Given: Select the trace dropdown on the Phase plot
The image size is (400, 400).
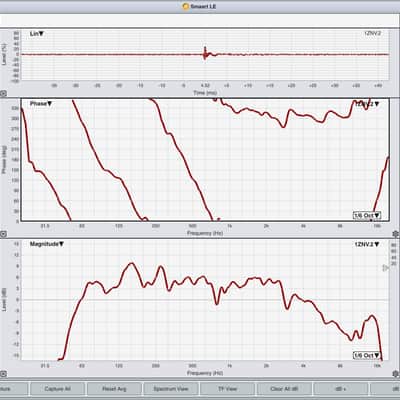Looking at the screenshot, I should point(367,104).
